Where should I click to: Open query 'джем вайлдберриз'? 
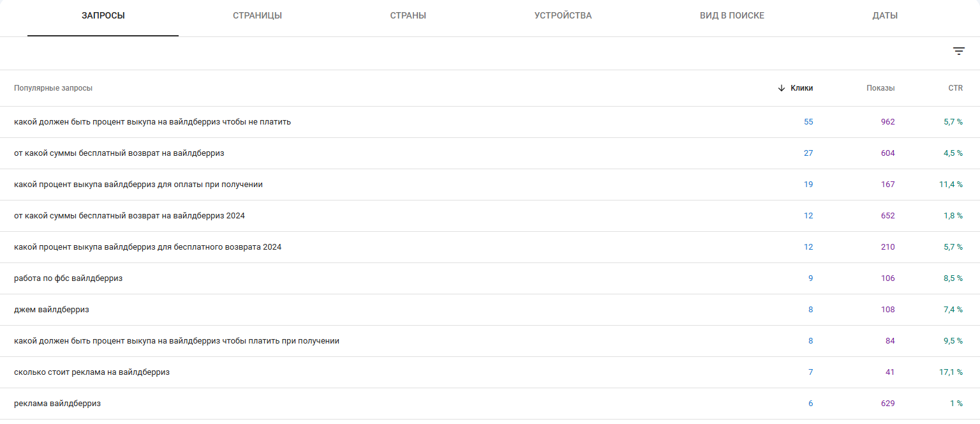click(52, 310)
